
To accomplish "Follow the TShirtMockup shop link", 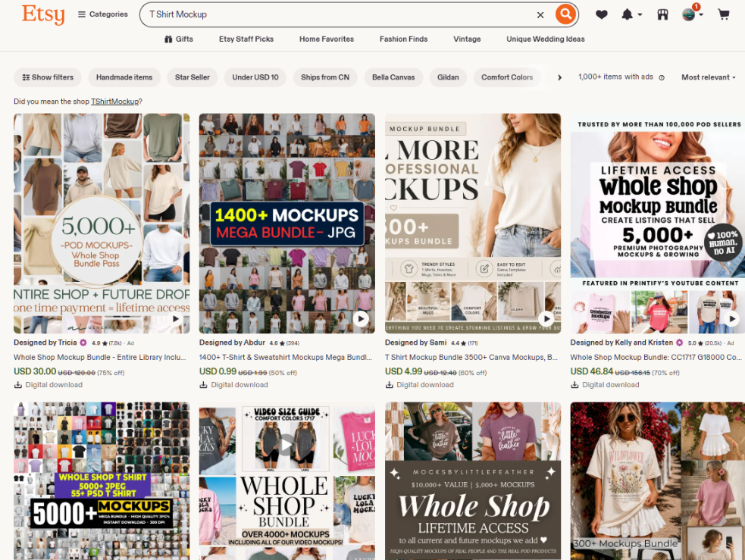I will click(x=115, y=102).
